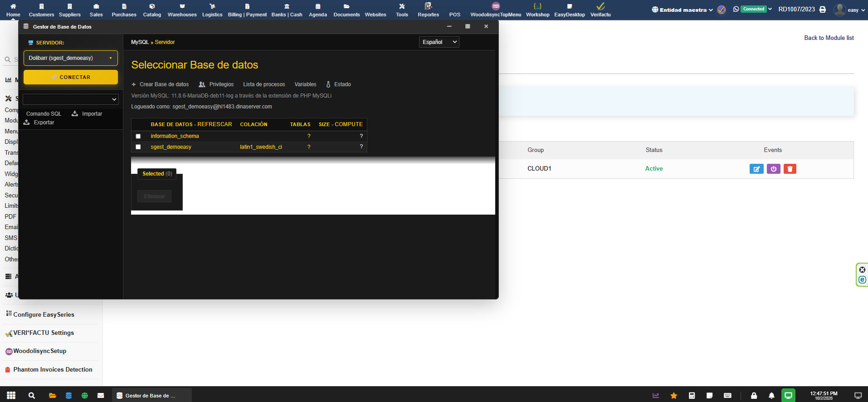Viewport: 868px width, 402px height.
Task: Click the notification bell in taskbar
Action: (771, 395)
